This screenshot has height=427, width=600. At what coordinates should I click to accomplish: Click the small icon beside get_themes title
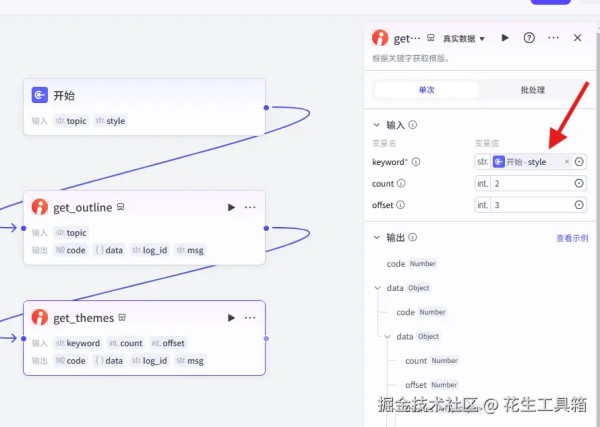point(122,318)
